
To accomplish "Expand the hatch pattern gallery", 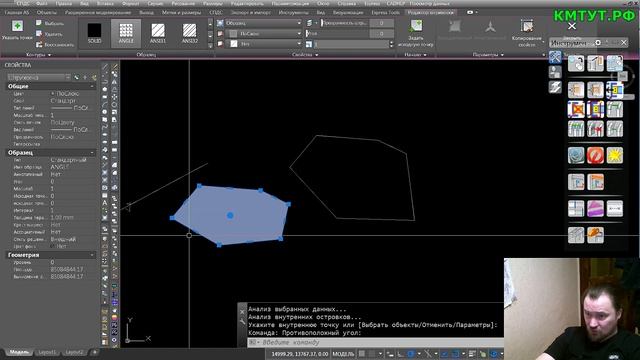I will point(210,45).
